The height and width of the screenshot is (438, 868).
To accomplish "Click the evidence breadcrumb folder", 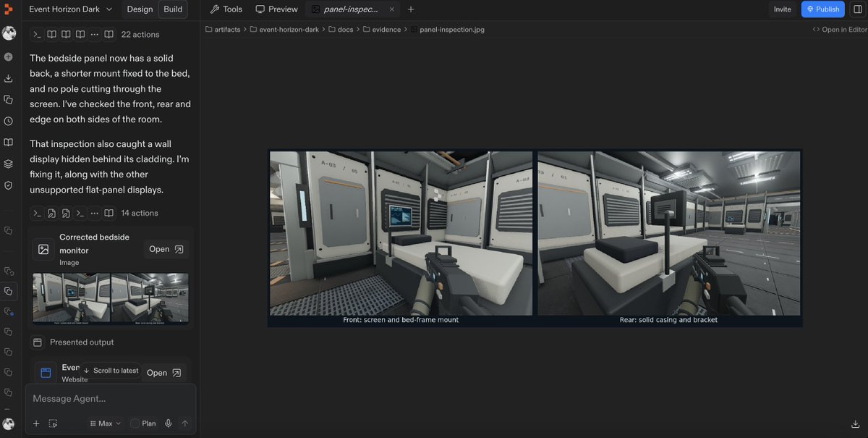I will point(383,30).
